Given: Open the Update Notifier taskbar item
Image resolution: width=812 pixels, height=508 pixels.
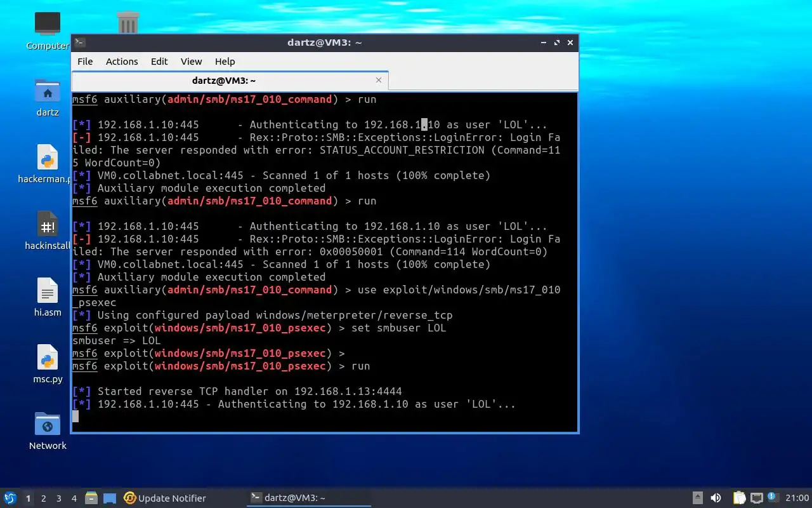Looking at the screenshot, I should click(x=165, y=498).
